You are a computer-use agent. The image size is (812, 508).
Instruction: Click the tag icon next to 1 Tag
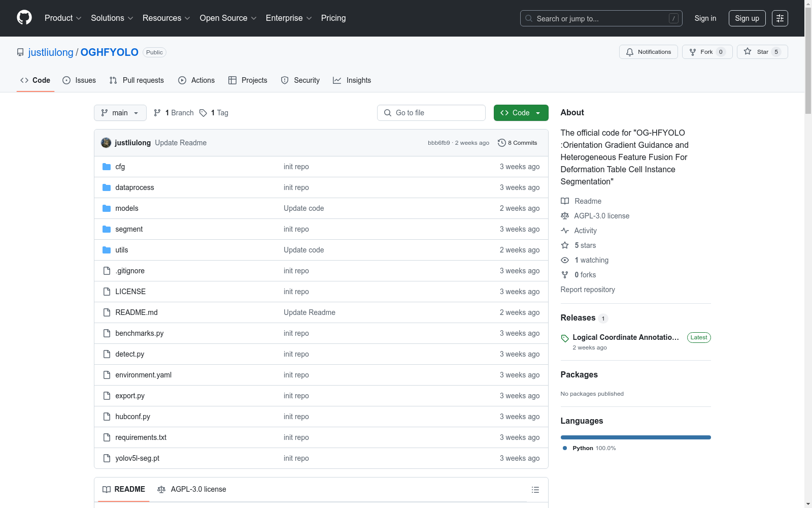tap(203, 113)
